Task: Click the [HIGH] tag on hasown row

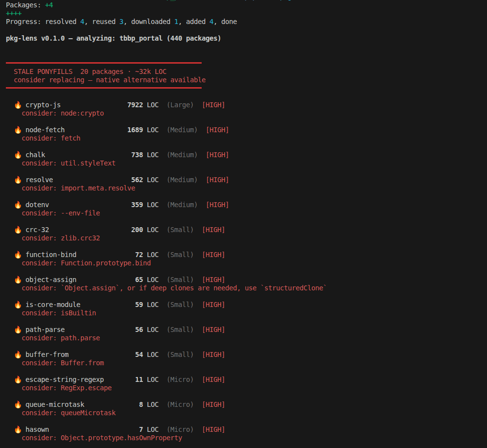Action: tap(213, 429)
